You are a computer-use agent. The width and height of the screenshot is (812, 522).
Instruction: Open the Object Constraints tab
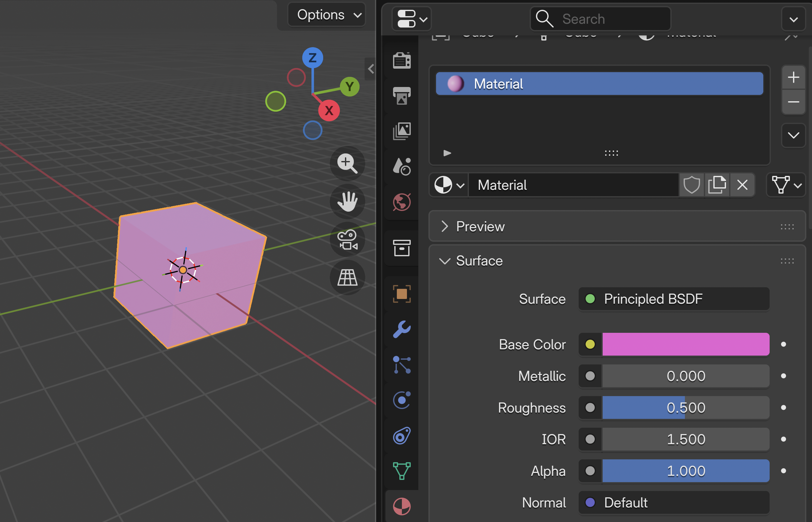pyautogui.click(x=402, y=436)
